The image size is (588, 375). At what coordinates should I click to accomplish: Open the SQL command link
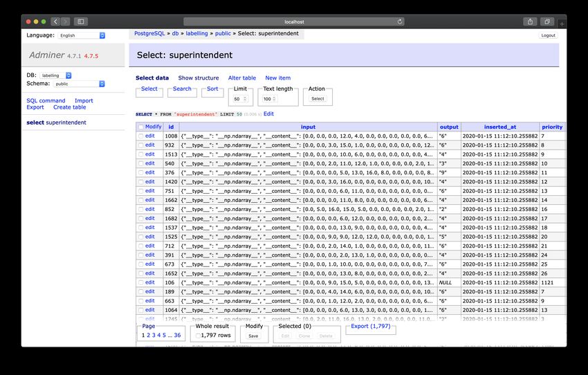click(x=46, y=100)
